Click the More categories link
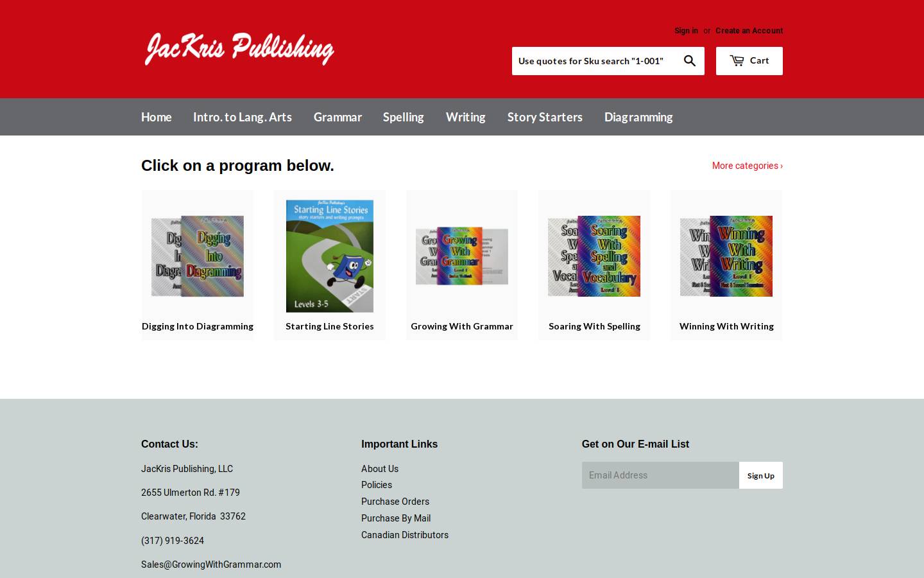 [x=747, y=166]
